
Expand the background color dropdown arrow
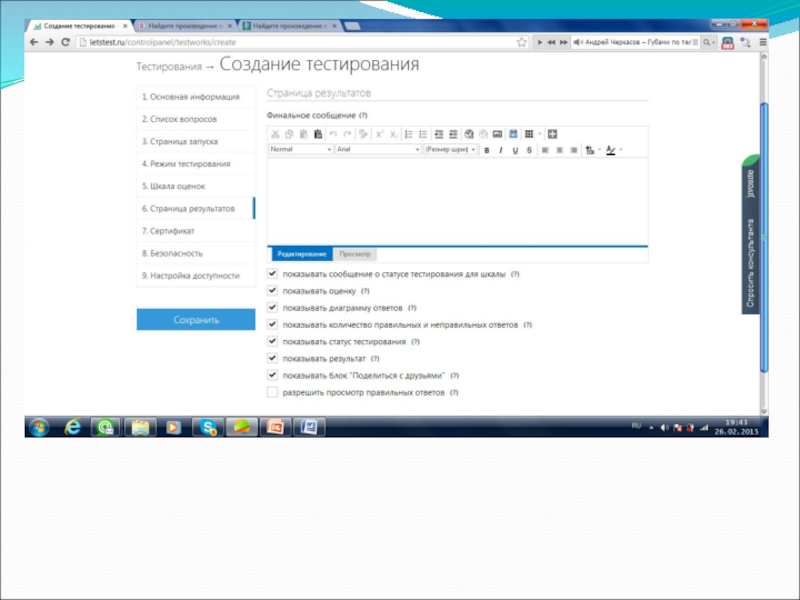599,150
